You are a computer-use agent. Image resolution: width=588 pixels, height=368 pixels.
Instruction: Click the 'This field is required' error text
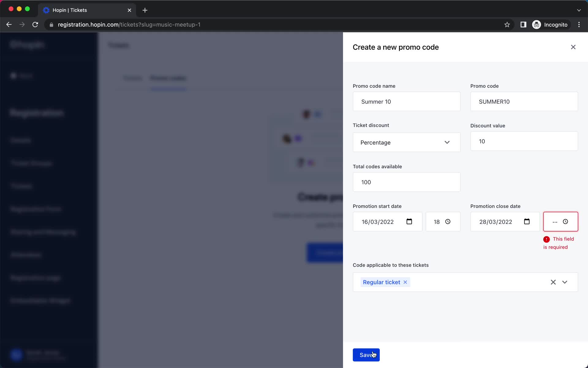[559, 243]
